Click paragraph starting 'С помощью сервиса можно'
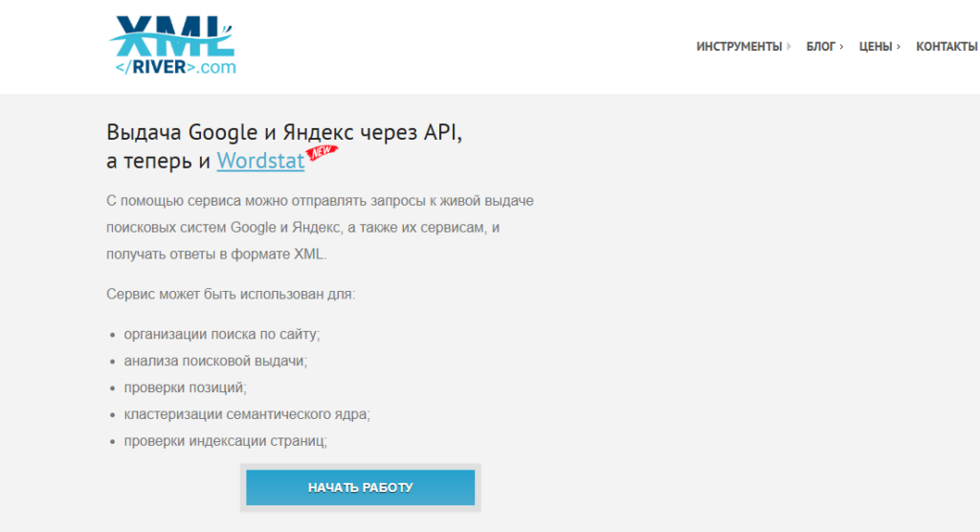 click(320, 228)
